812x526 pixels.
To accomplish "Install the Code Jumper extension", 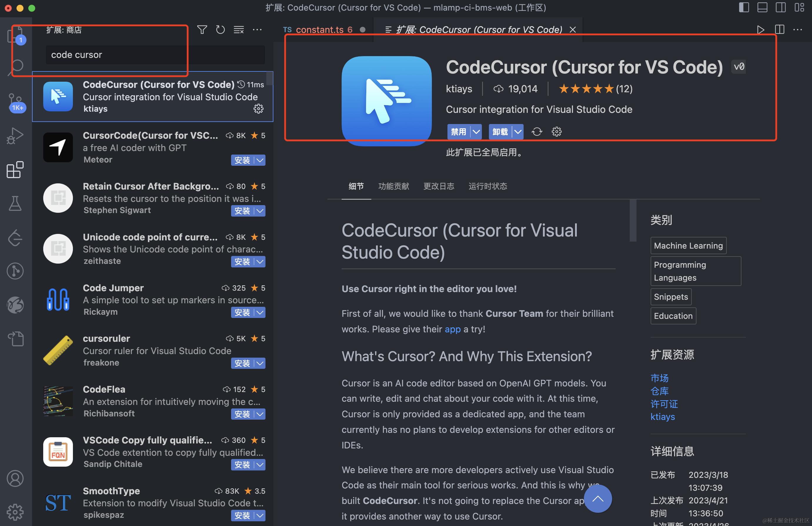I will 242,312.
